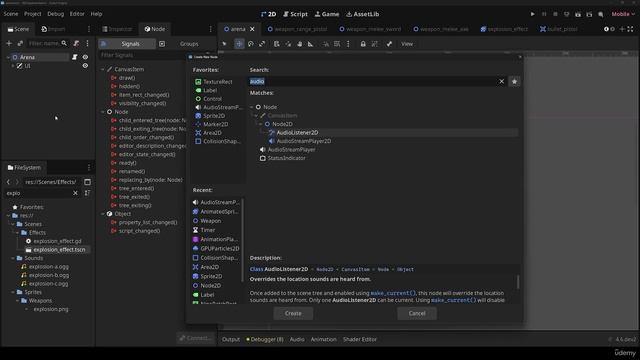Switch to the Groups tab in the Node dock
This screenshot has height=360, width=640.
(x=189, y=44)
